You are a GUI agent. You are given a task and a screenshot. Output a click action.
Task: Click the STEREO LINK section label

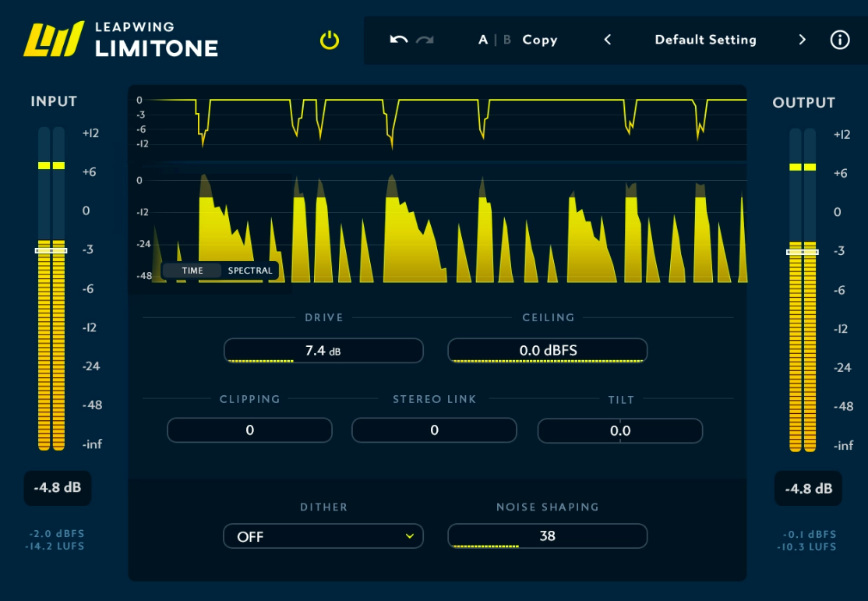pyautogui.click(x=435, y=399)
